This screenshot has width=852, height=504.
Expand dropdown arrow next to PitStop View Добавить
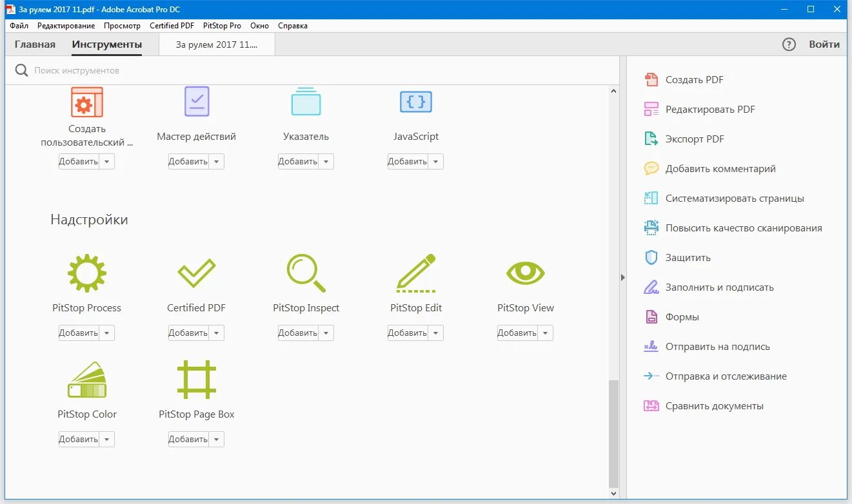click(x=546, y=333)
